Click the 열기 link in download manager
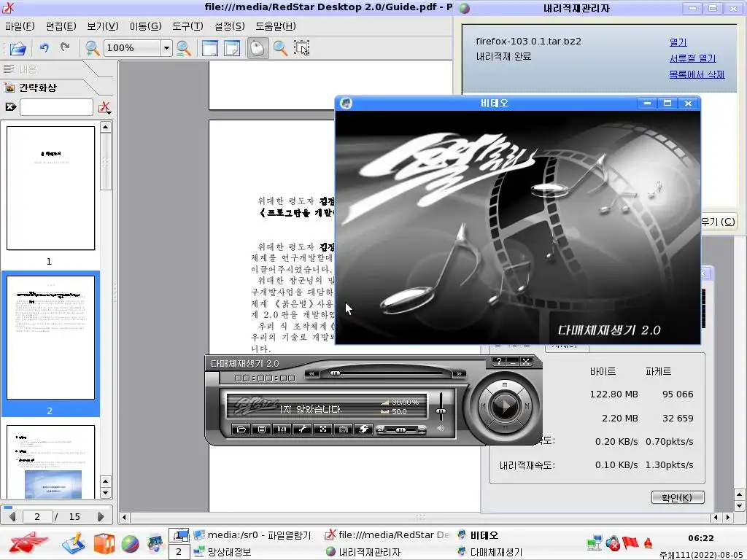 pyautogui.click(x=678, y=42)
